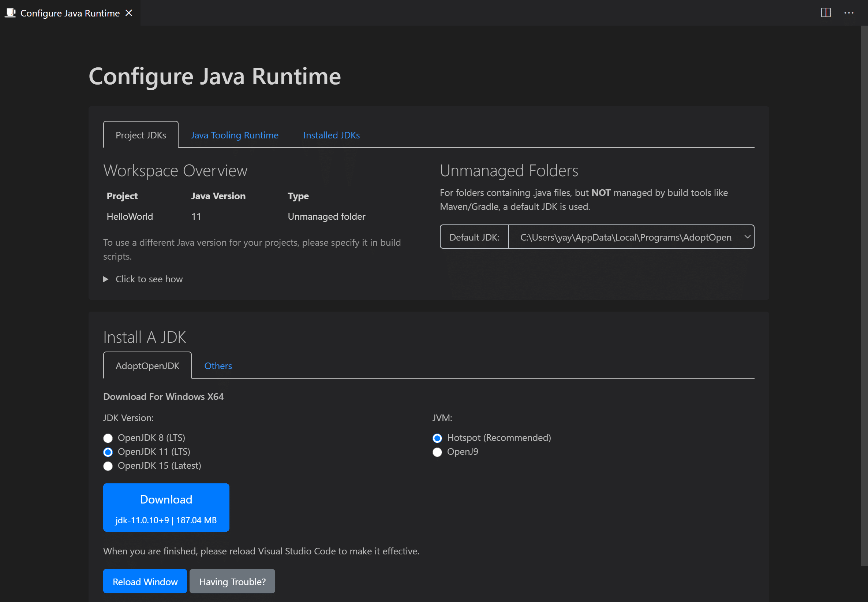Click the Unmanaged Folders heading
The height and width of the screenshot is (602, 868).
[x=509, y=171]
